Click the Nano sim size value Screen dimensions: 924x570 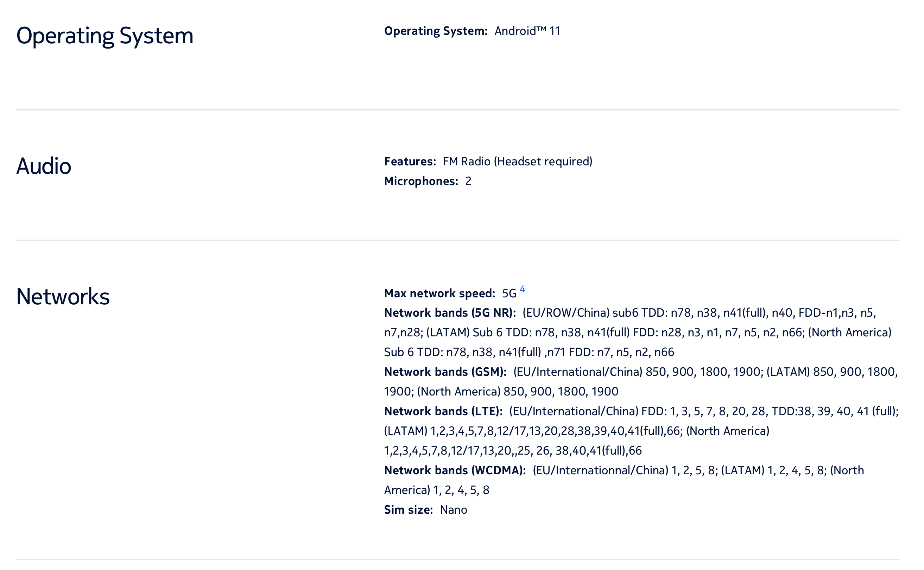pos(453,510)
